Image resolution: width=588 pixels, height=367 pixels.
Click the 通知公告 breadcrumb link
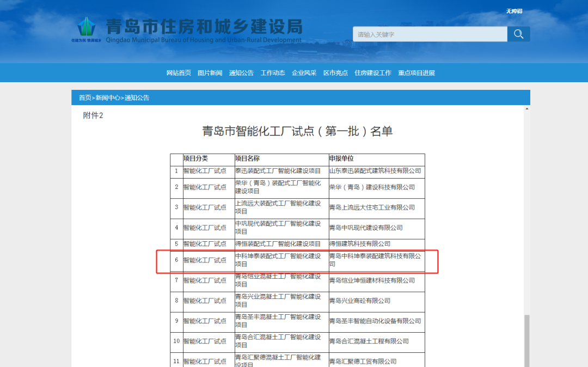pyautogui.click(x=137, y=98)
